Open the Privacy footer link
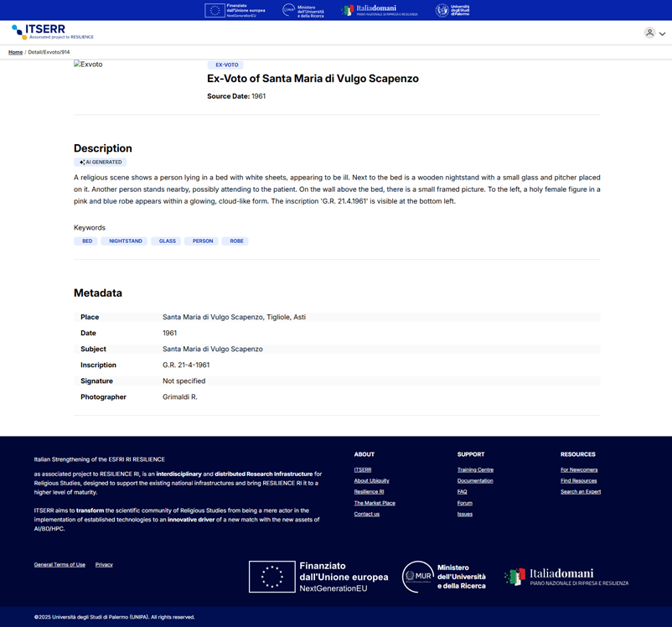This screenshot has width=672, height=627. coord(104,565)
